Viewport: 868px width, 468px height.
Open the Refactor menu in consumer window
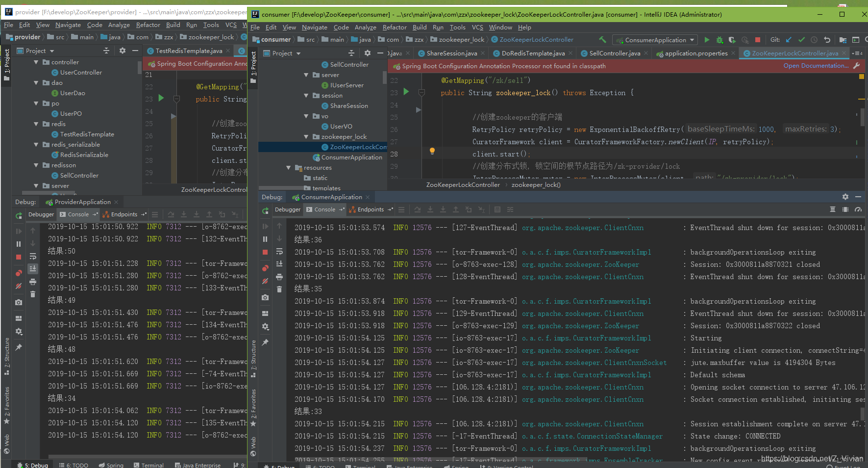(395, 27)
